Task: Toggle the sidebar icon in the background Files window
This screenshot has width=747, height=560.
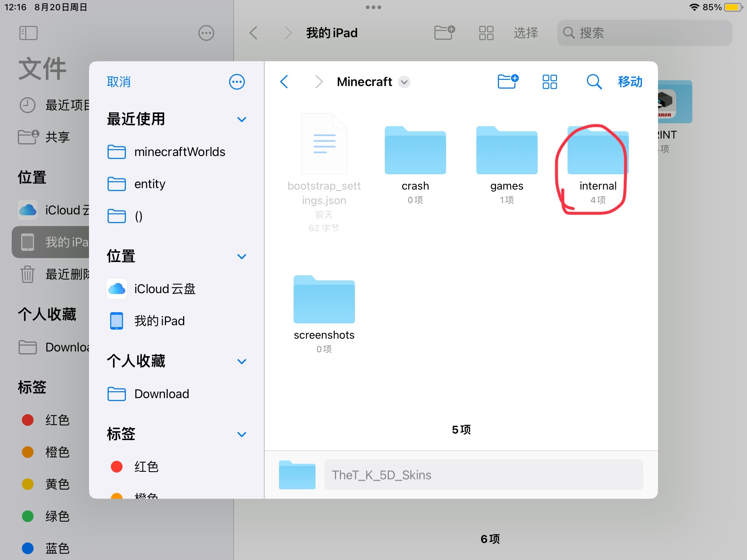Action: 28,33
